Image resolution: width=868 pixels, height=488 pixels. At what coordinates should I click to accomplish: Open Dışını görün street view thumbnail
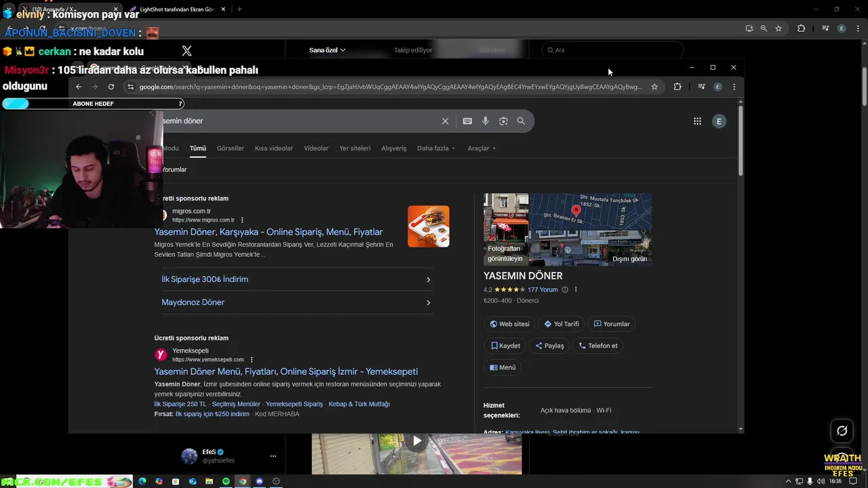pos(591,248)
